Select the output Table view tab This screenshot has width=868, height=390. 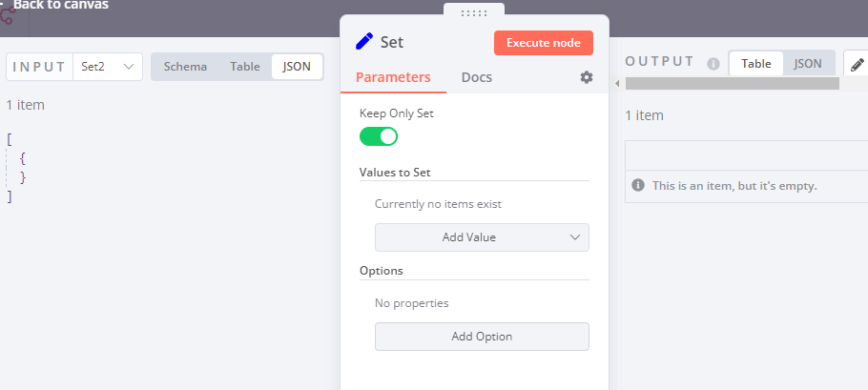click(x=756, y=63)
